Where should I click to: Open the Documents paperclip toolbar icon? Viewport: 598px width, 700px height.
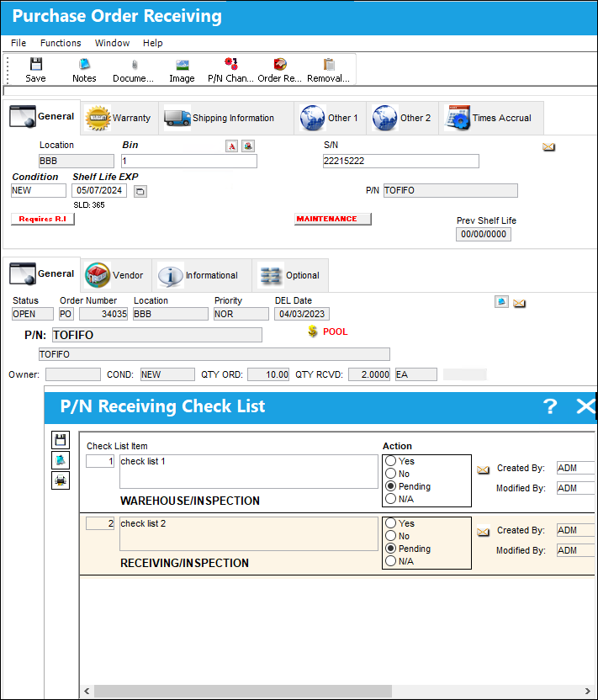click(x=134, y=70)
